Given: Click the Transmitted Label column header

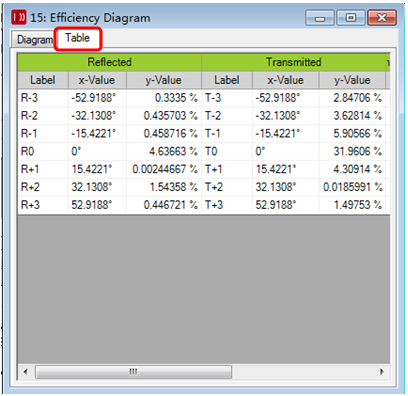Looking at the screenshot, I should [x=227, y=80].
